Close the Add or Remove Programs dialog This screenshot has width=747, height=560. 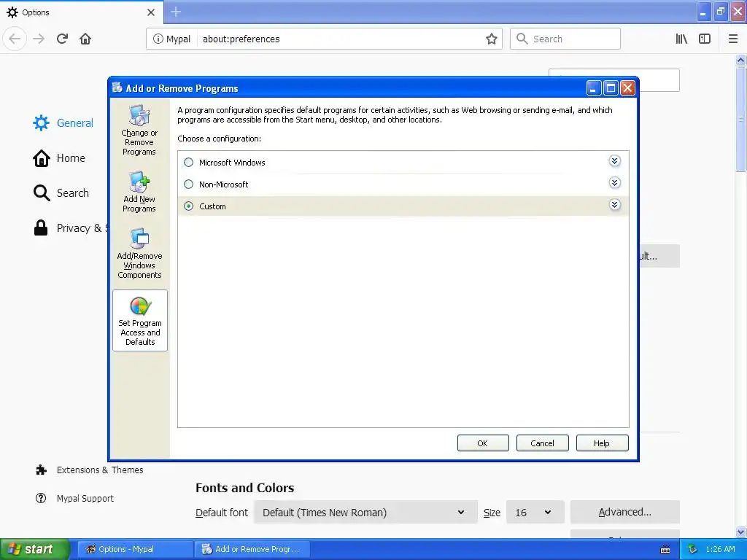pos(628,88)
